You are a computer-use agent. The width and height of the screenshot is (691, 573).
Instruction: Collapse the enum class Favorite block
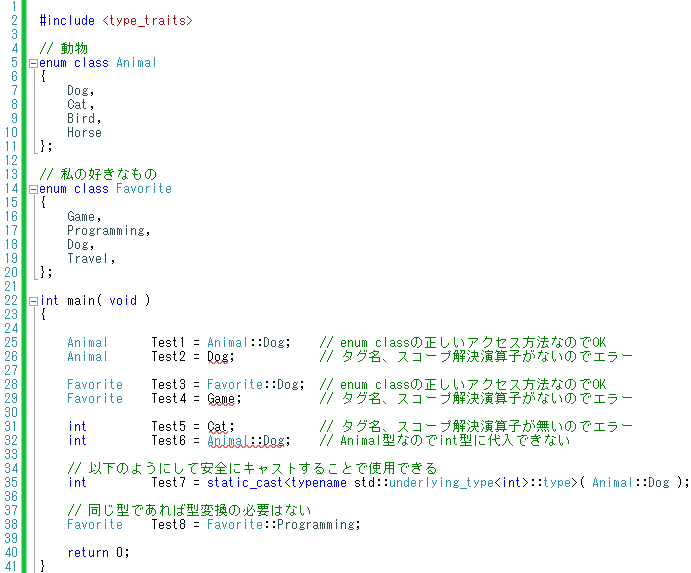33,190
